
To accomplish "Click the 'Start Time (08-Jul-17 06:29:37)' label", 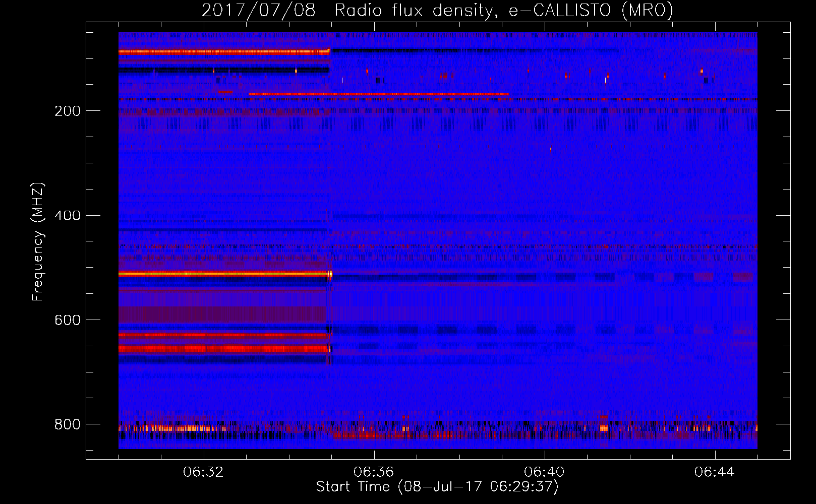I will 437,487.
